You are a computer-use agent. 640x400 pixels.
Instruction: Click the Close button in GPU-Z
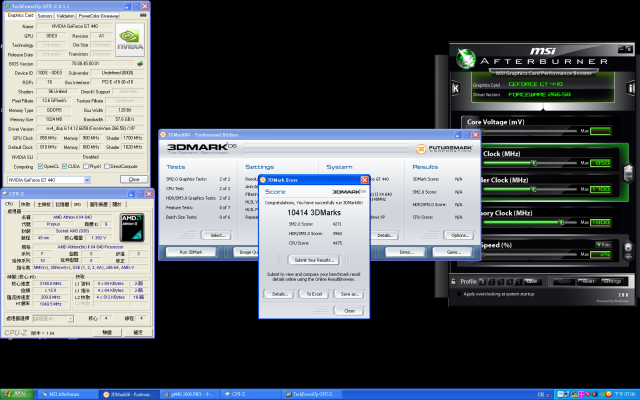(x=134, y=180)
